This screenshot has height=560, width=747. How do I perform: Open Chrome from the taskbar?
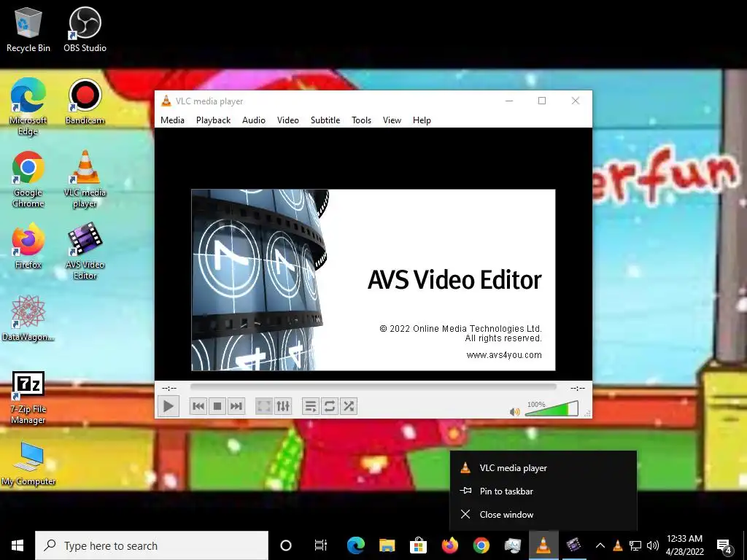point(481,545)
